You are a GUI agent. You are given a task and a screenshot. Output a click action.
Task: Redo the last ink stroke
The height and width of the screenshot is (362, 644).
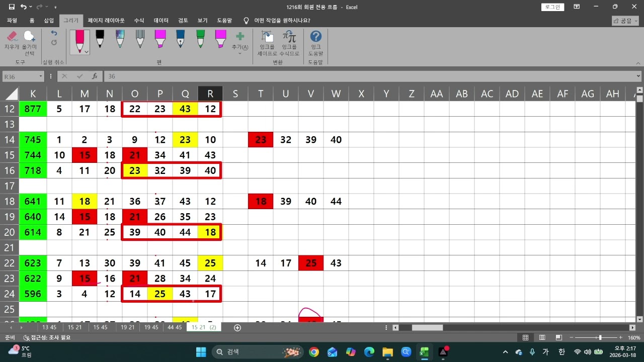pyautogui.click(x=54, y=43)
